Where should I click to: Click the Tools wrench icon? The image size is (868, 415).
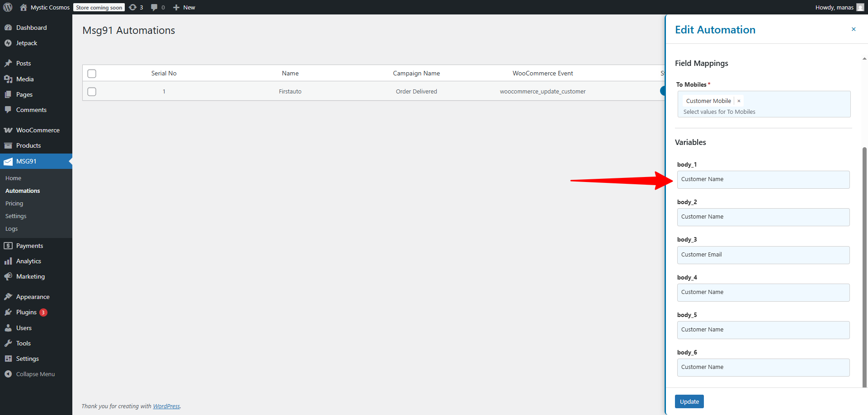tap(8, 343)
